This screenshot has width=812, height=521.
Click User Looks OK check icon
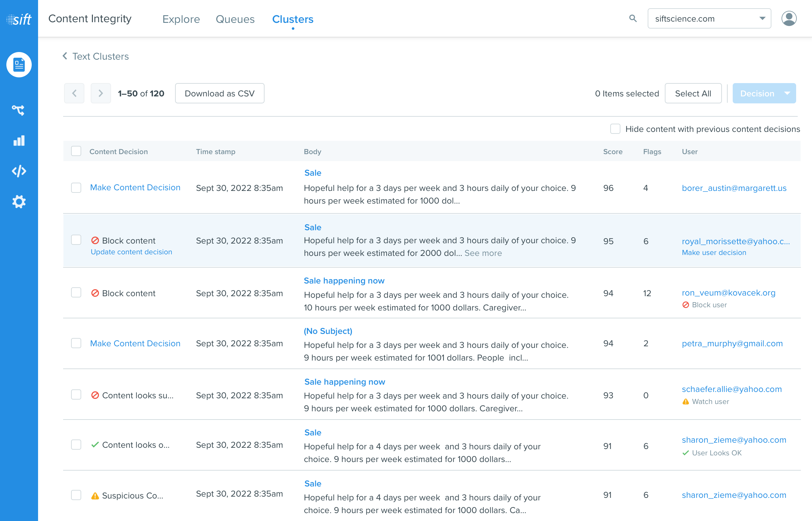[686, 453]
